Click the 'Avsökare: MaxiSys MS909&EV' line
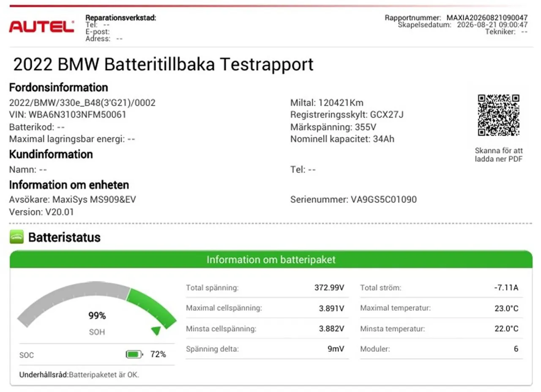 point(73,200)
